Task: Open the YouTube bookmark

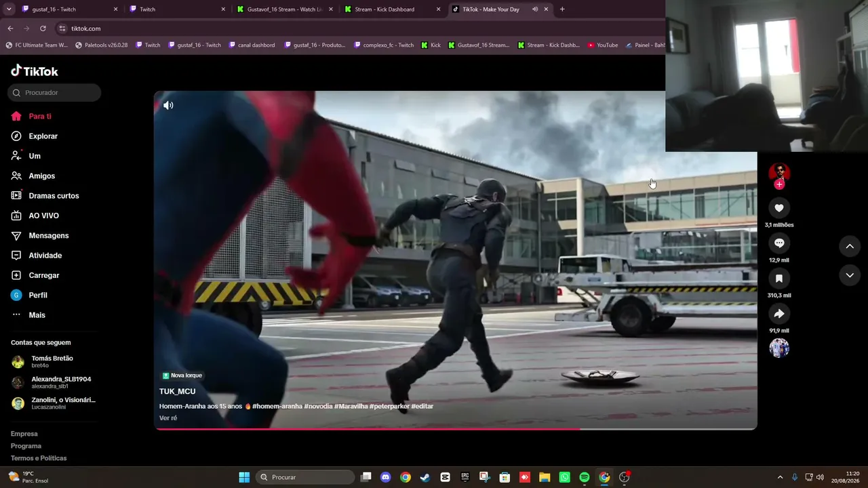Action: (603, 45)
